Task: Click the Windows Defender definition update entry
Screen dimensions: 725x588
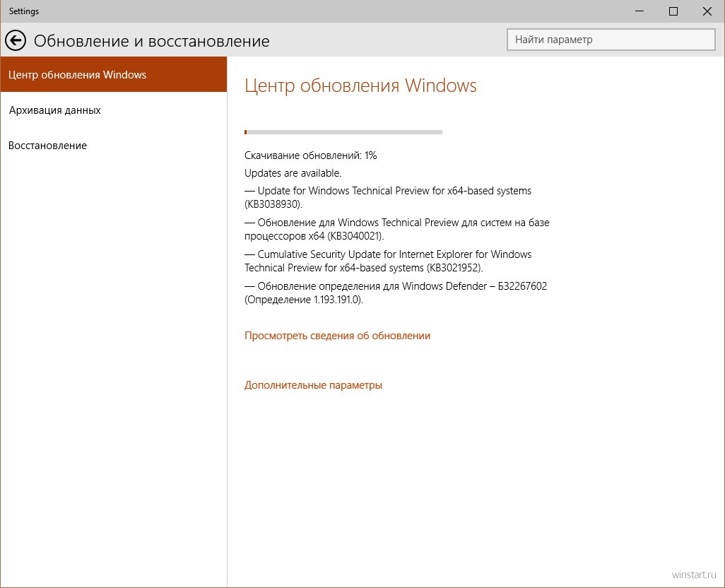Action: click(395, 293)
